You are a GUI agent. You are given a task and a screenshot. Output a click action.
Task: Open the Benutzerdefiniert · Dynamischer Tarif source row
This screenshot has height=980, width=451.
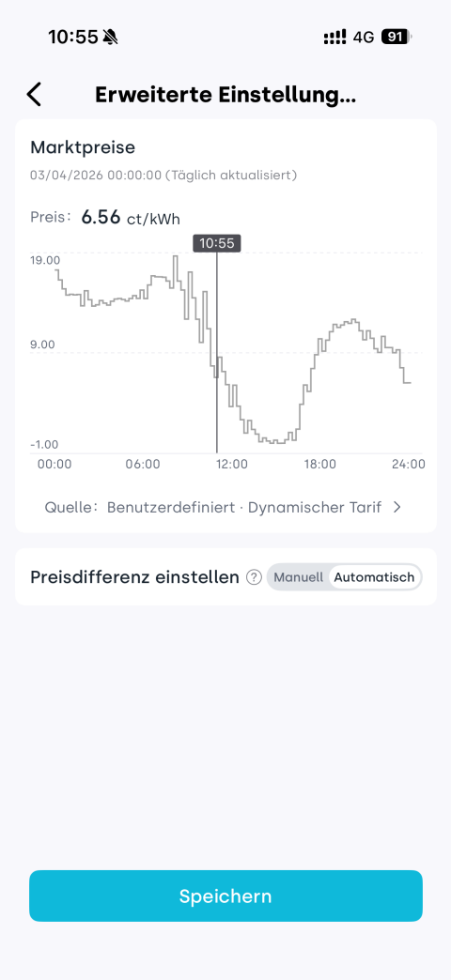tap(223, 508)
